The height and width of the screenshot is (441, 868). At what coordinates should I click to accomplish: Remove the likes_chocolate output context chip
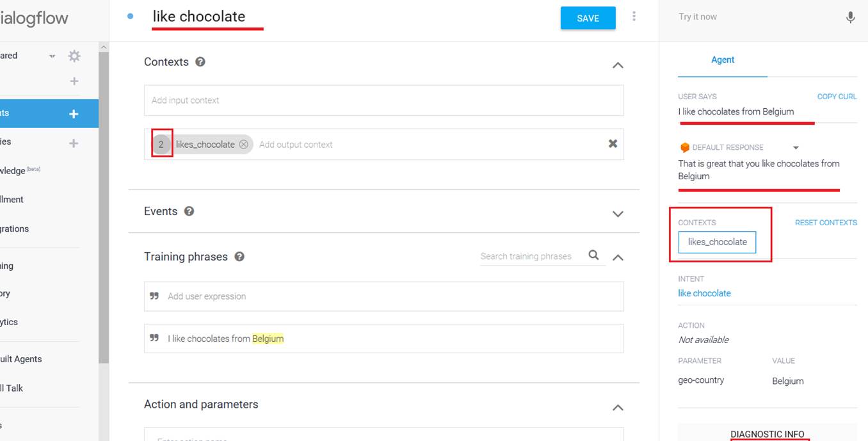(x=244, y=145)
